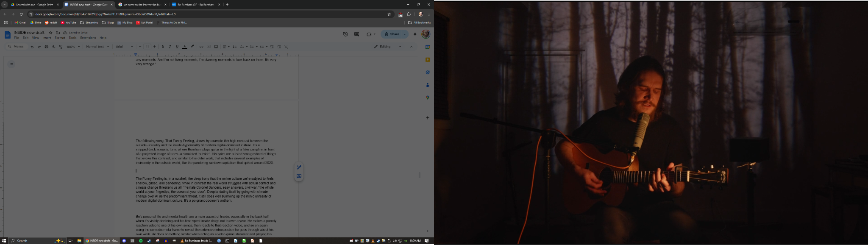Open the YouTube bookmark

(69, 22)
